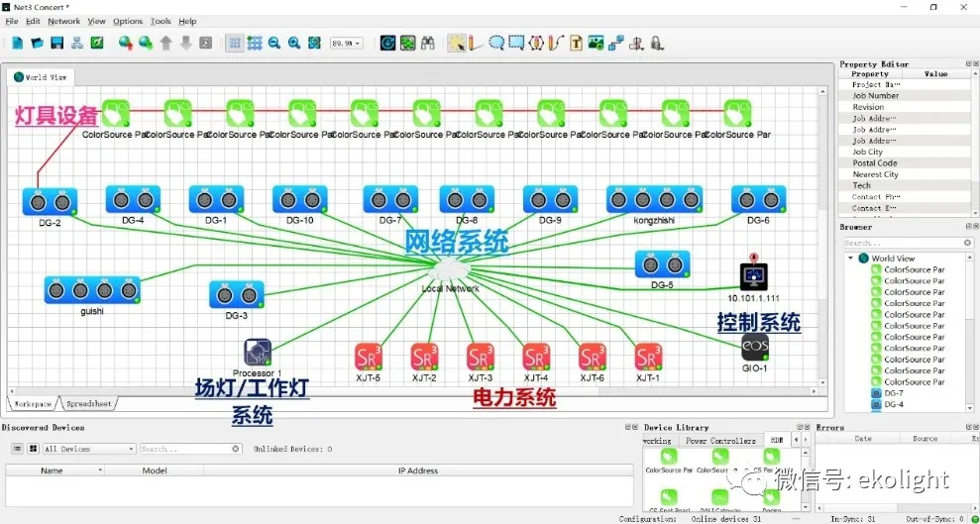Click the padlock lock icon in toolbar

[x=656, y=43]
